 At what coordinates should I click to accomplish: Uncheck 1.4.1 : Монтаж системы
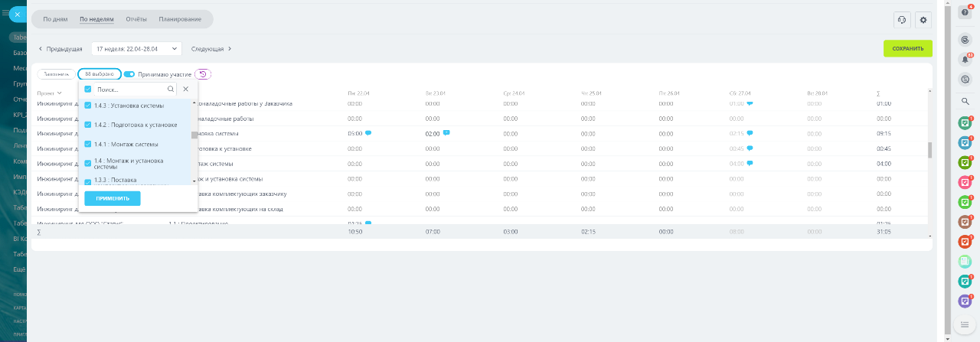(x=88, y=144)
